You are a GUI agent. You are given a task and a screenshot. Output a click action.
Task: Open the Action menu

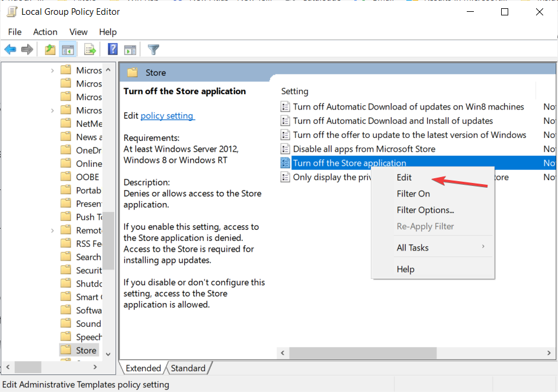tap(45, 32)
